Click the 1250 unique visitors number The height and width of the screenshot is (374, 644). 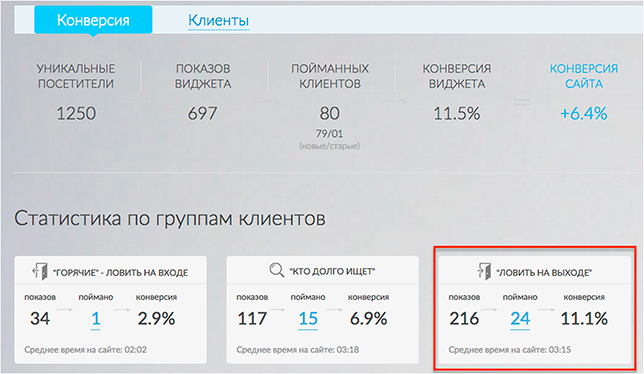click(76, 114)
